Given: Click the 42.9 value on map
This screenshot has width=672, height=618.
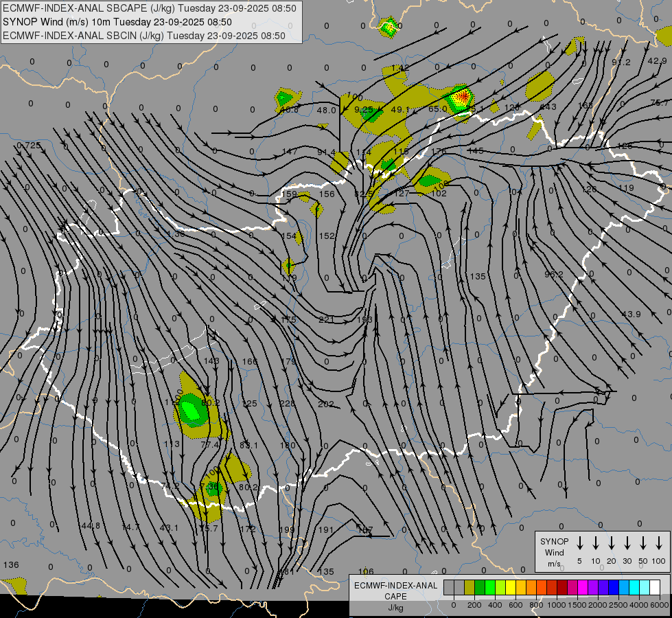Looking at the screenshot, I should (658, 61).
